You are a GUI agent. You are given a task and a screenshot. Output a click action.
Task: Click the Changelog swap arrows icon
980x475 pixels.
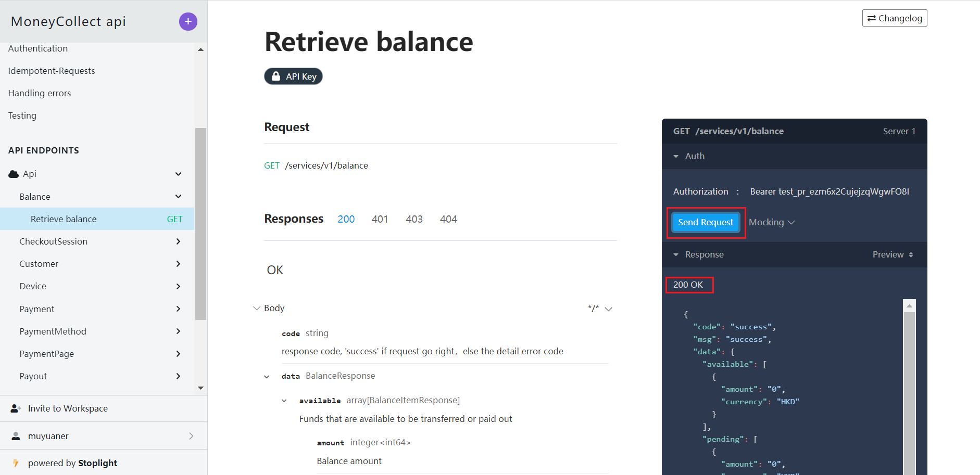[x=871, y=18]
